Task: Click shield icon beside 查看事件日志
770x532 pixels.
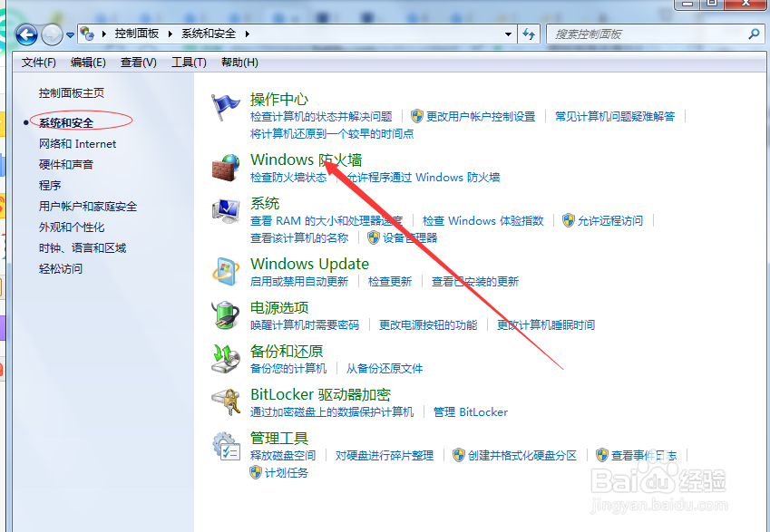Action: (602, 455)
